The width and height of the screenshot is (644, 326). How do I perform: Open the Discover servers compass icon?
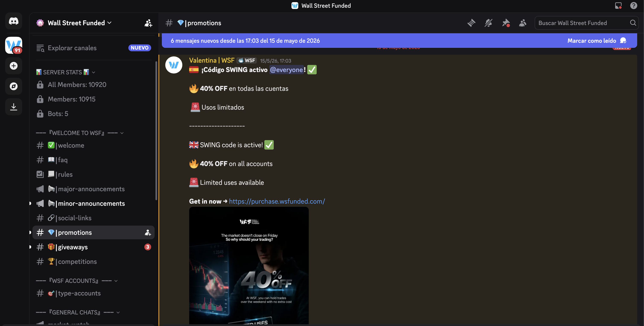coord(13,86)
